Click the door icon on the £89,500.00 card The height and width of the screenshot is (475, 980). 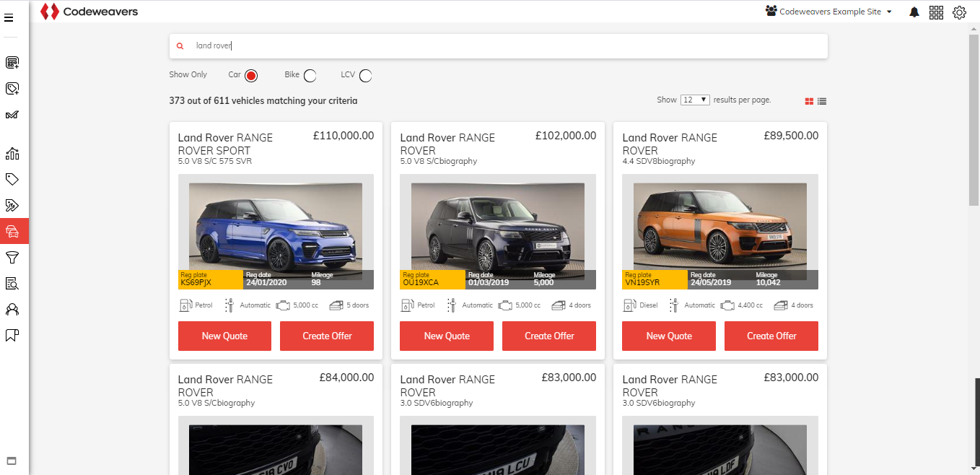click(x=781, y=305)
